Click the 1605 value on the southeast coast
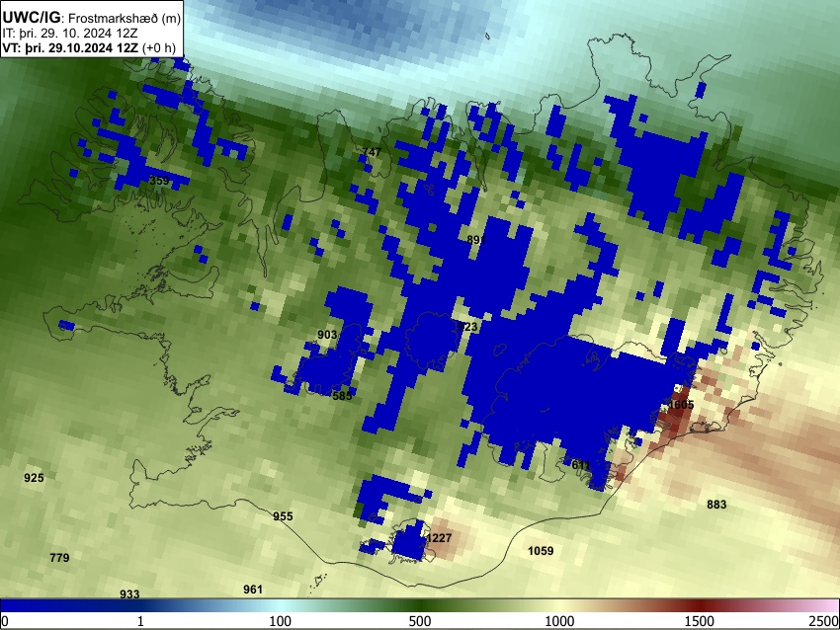 point(681,405)
